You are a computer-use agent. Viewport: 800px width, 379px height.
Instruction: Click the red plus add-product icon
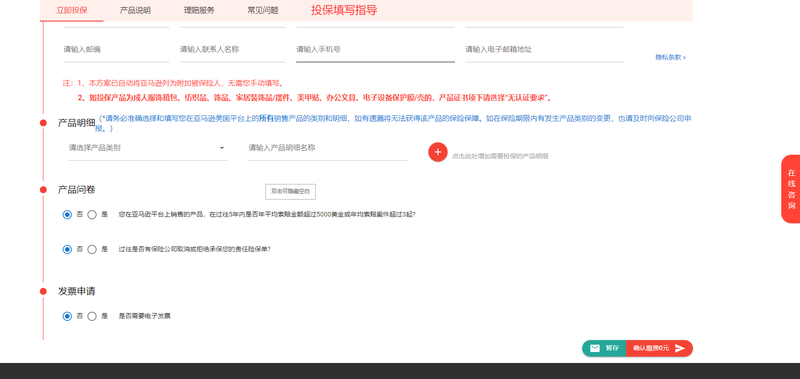[x=438, y=152]
